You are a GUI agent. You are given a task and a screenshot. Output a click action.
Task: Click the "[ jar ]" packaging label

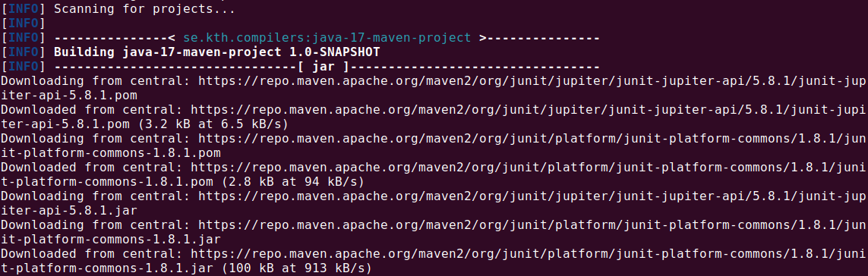click(x=324, y=67)
